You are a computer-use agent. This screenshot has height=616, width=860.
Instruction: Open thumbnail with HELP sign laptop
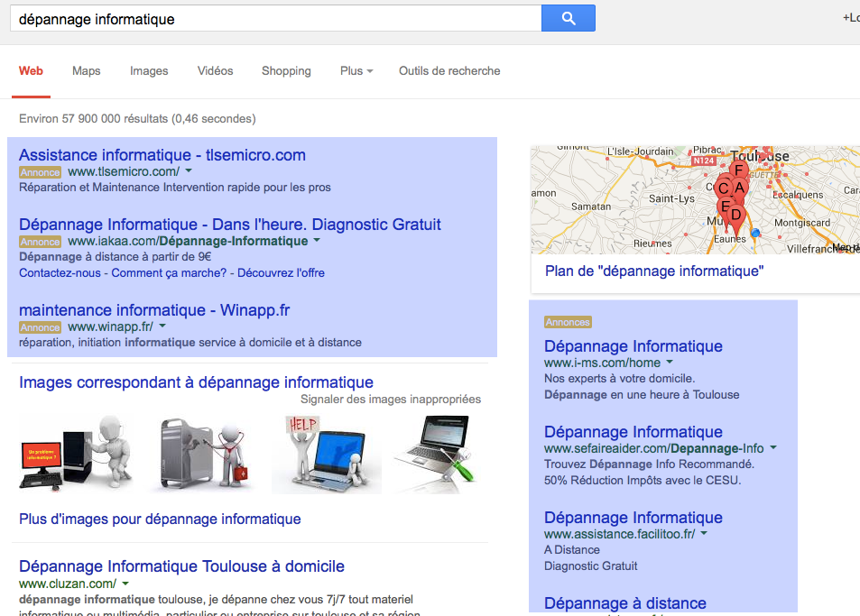point(327,455)
